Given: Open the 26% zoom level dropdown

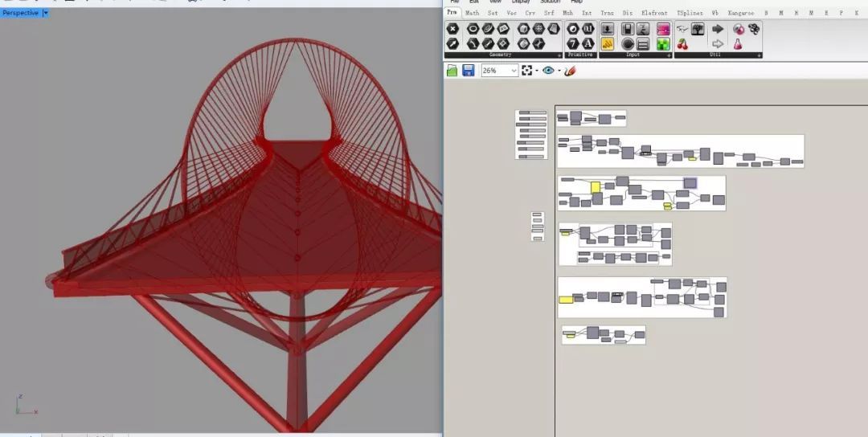Looking at the screenshot, I should 514,70.
